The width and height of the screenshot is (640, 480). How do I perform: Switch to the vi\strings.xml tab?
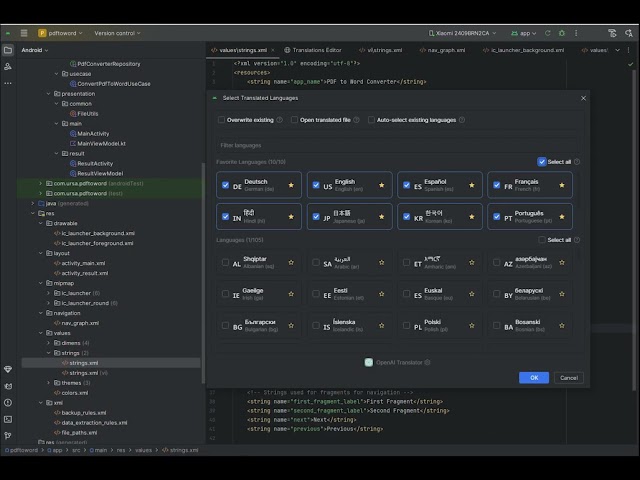[380, 50]
